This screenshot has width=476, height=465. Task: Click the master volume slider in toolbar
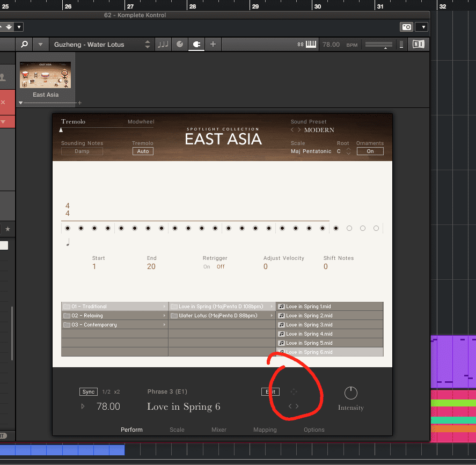pyautogui.click(x=379, y=45)
